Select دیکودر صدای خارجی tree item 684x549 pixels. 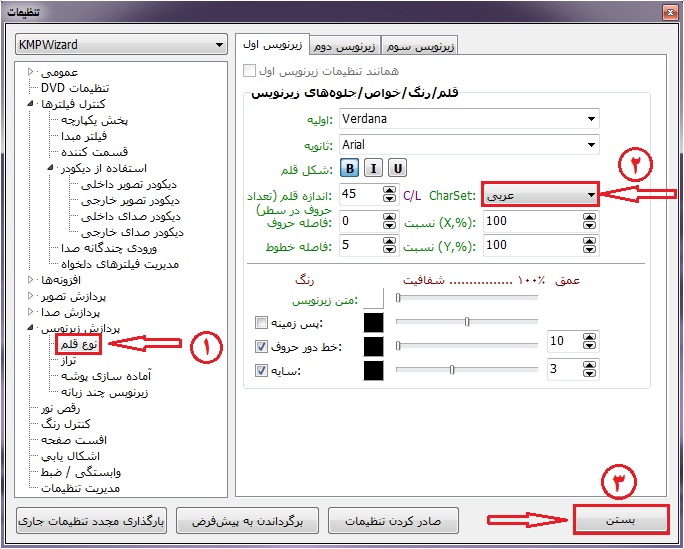point(132,232)
